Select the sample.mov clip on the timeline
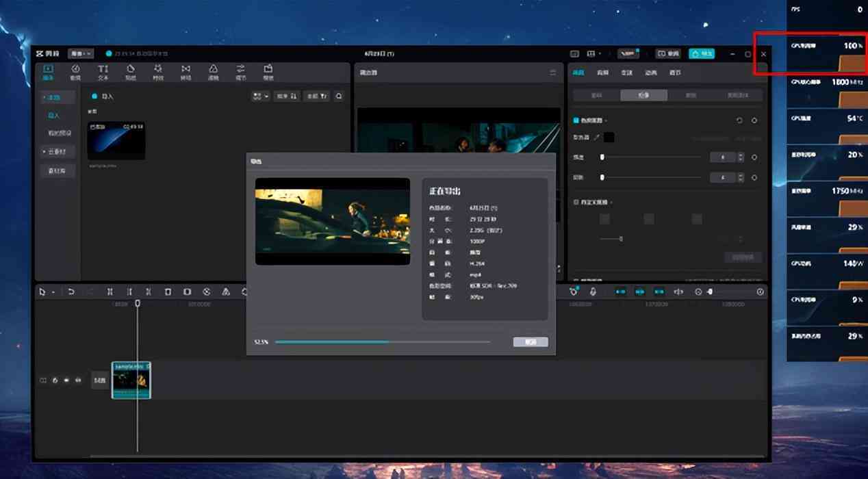 [x=131, y=380]
